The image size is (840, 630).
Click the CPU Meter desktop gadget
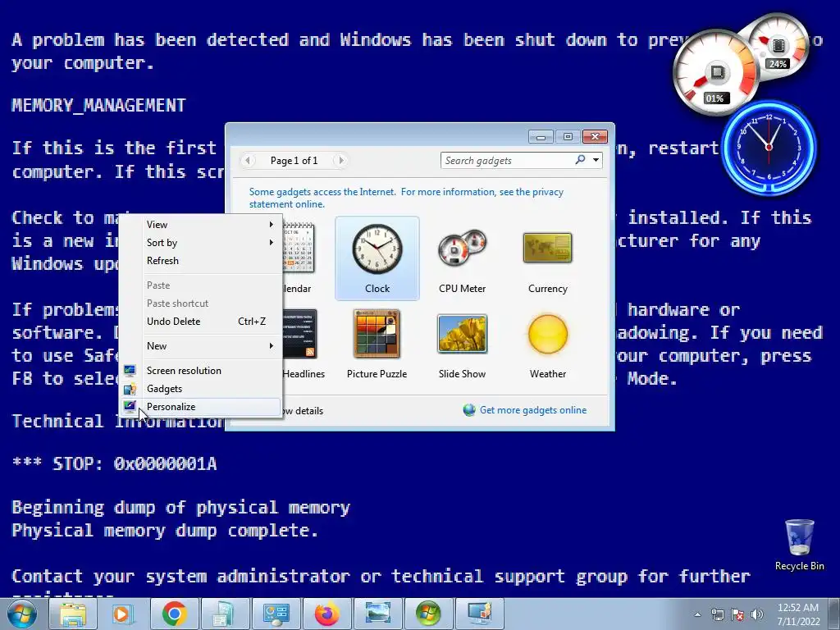coord(739,64)
